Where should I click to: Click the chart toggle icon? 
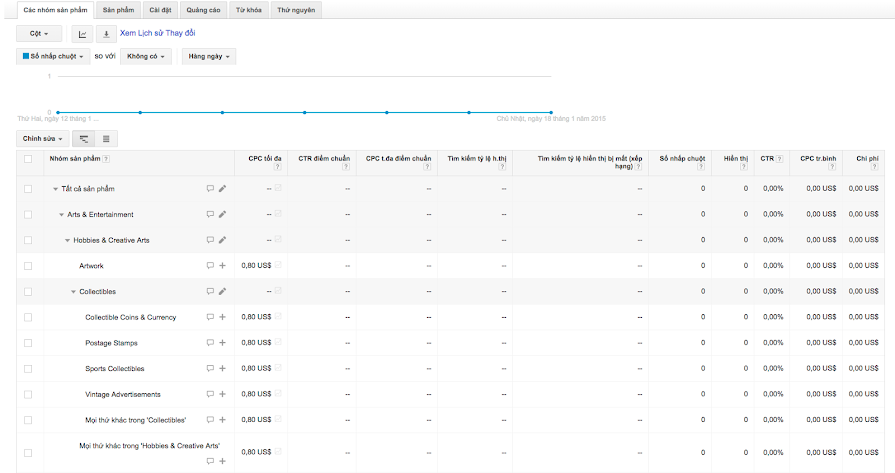[x=83, y=34]
